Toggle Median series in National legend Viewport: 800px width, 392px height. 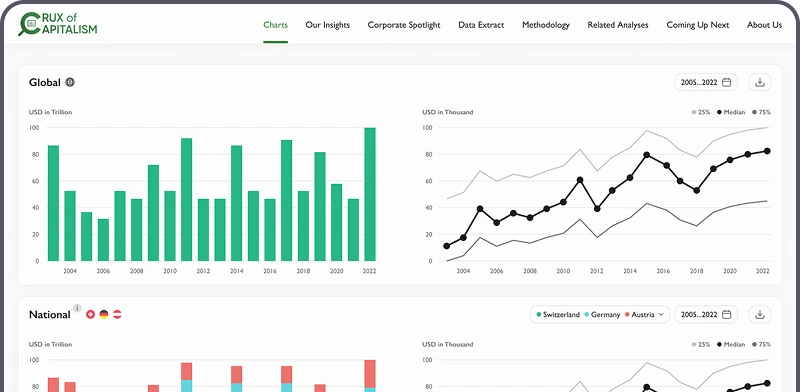pyautogui.click(x=731, y=345)
